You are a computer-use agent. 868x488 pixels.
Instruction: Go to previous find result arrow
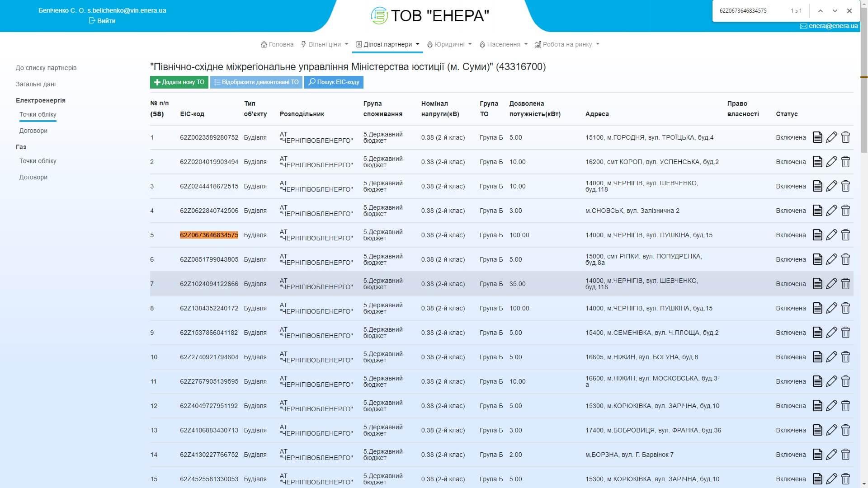(x=820, y=11)
